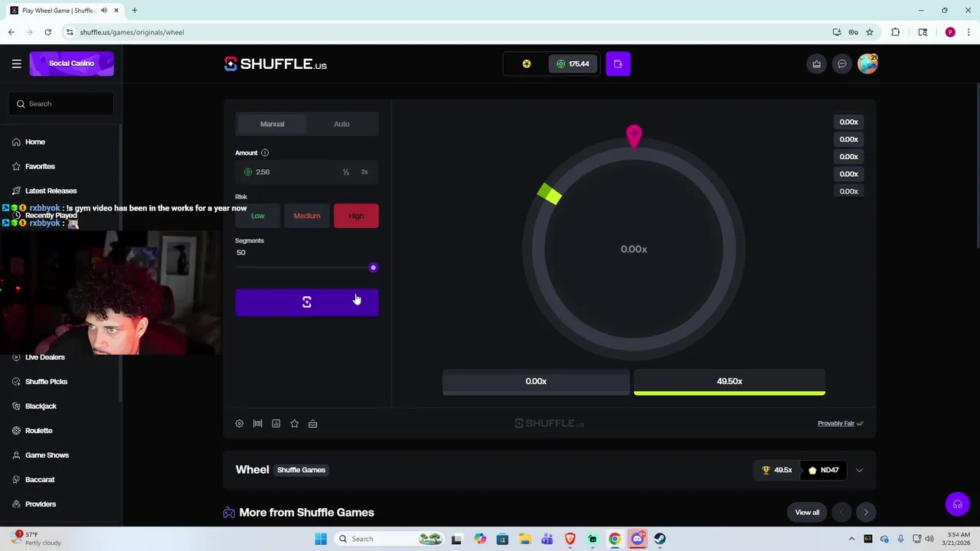
Task: Click the Shuffle Games provider tag
Action: click(x=301, y=470)
